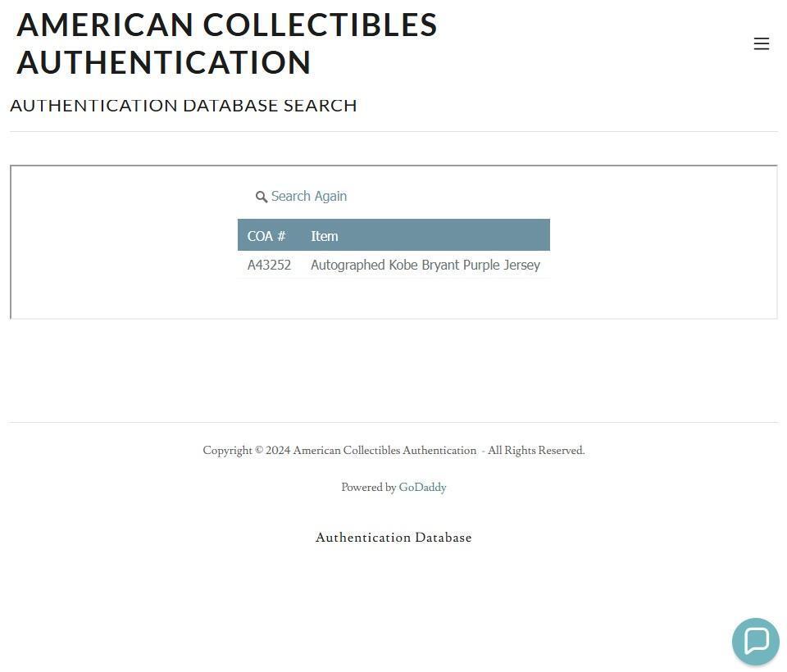Follow the GoDaddy link in footer
The width and height of the screenshot is (787, 672).
(422, 488)
